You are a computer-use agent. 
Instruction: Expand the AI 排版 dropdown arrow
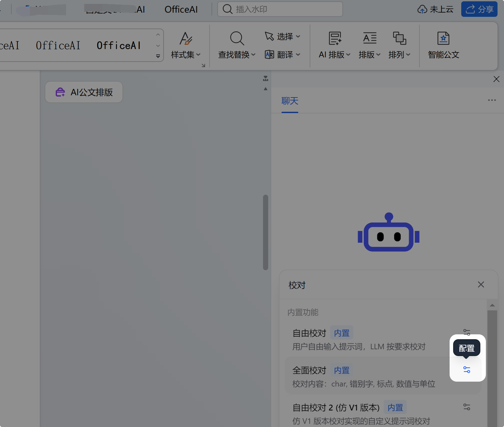pyautogui.click(x=348, y=54)
